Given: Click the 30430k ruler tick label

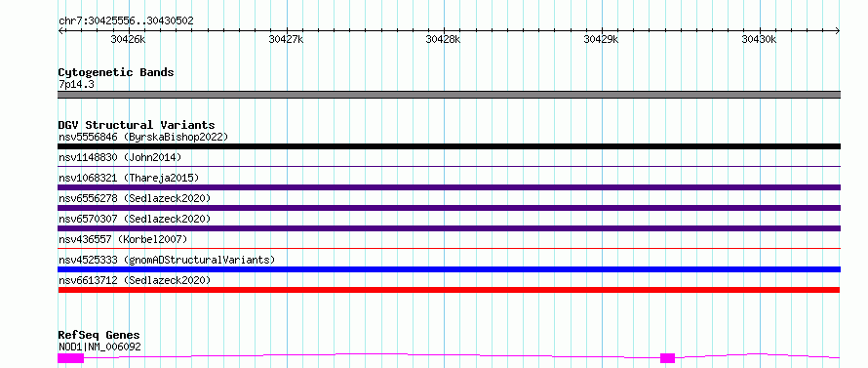Looking at the screenshot, I should pos(760,39).
